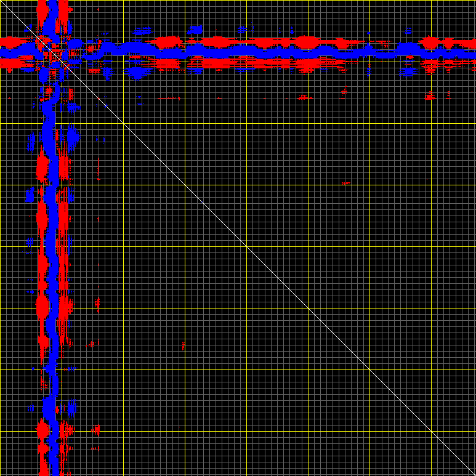Click the last yellow gridline crossing on the diagonal
476x476 pixels.
[431, 431]
